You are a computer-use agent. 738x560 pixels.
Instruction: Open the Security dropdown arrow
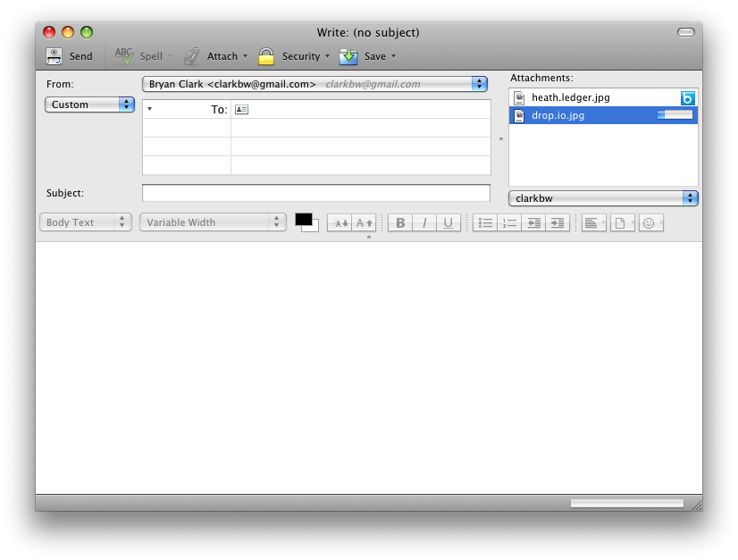(x=328, y=56)
